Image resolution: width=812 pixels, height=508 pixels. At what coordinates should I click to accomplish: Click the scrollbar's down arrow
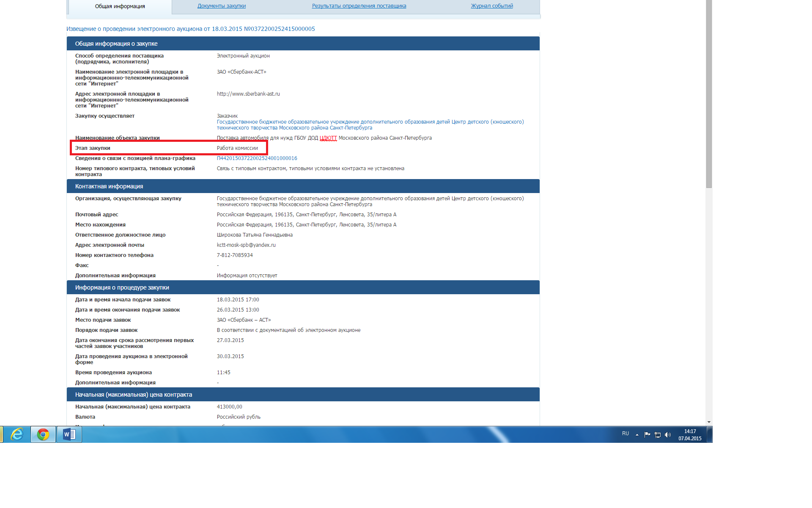(x=709, y=422)
